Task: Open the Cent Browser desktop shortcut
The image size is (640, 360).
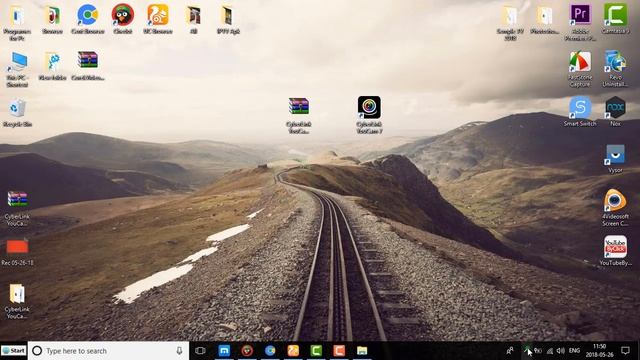Action: pos(87,16)
